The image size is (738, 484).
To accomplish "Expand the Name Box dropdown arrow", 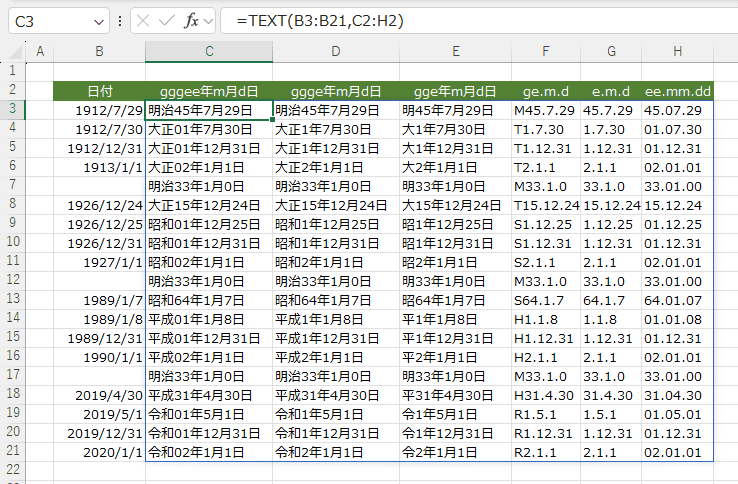I will [98, 21].
